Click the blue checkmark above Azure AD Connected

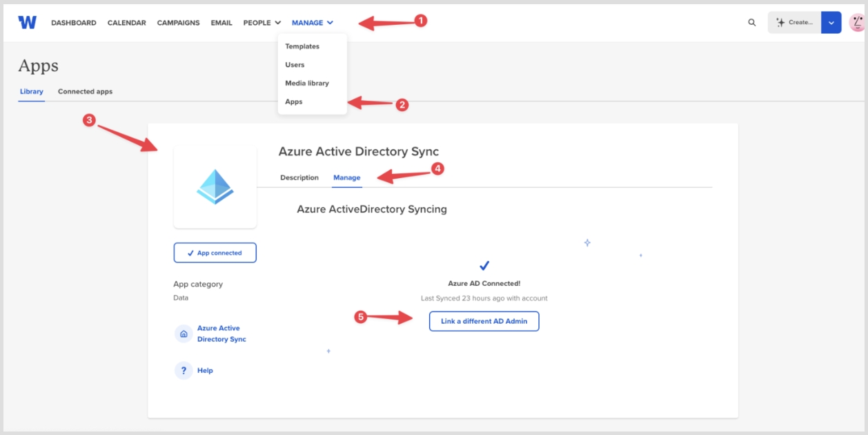pyautogui.click(x=484, y=266)
